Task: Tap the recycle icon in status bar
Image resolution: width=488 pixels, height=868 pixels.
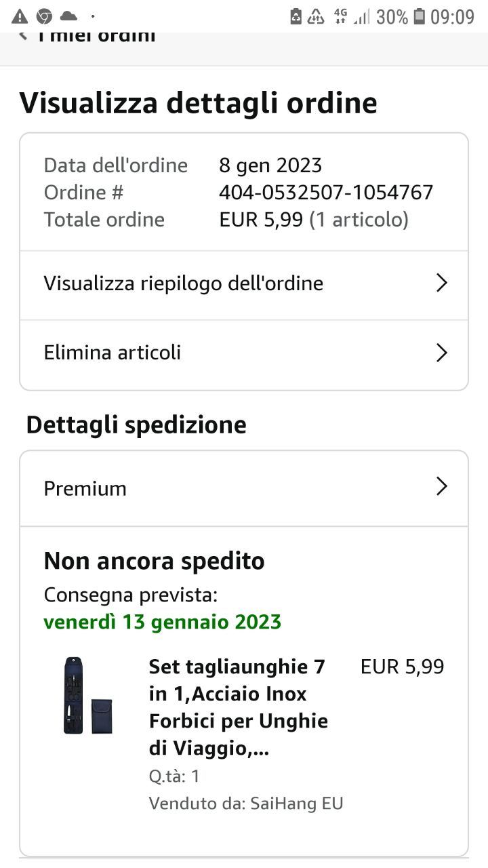Action: coord(317,16)
